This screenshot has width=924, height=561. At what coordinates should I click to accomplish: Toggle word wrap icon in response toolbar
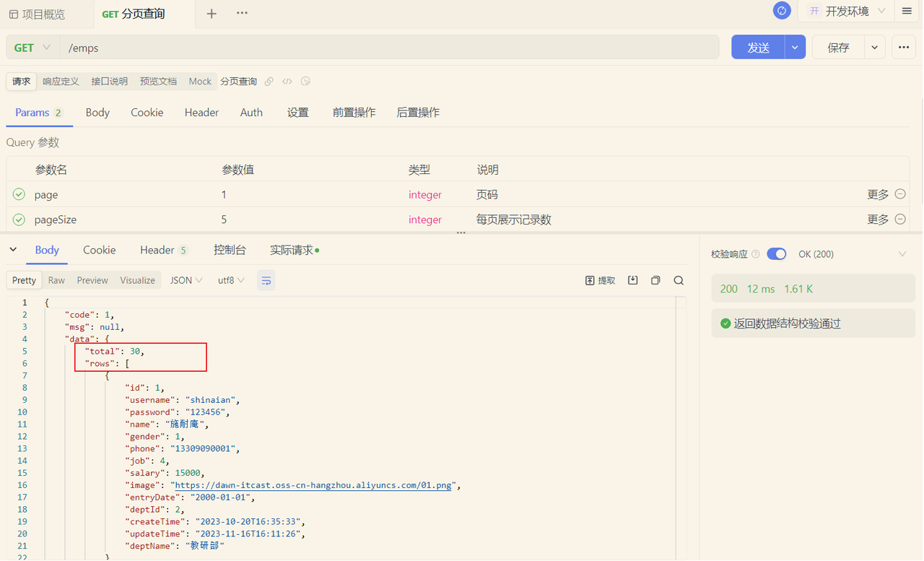[x=266, y=280]
